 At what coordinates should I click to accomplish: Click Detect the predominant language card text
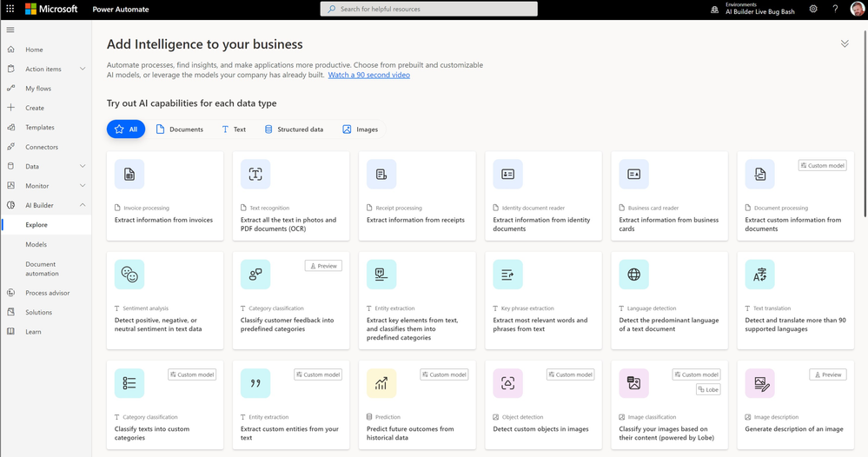coord(669,324)
